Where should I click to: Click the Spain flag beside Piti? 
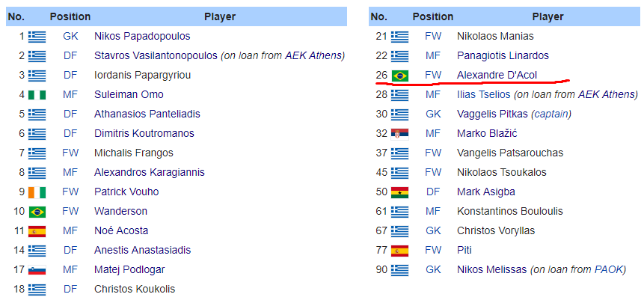(x=399, y=251)
